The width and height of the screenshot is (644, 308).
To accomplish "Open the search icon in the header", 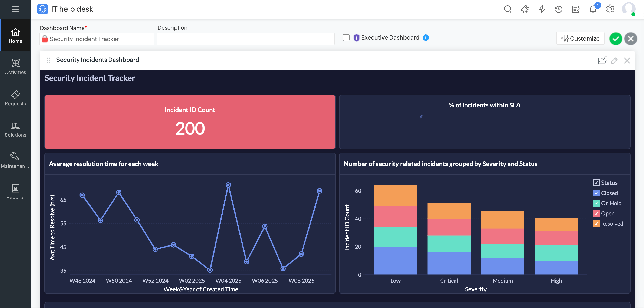I will click(x=507, y=9).
